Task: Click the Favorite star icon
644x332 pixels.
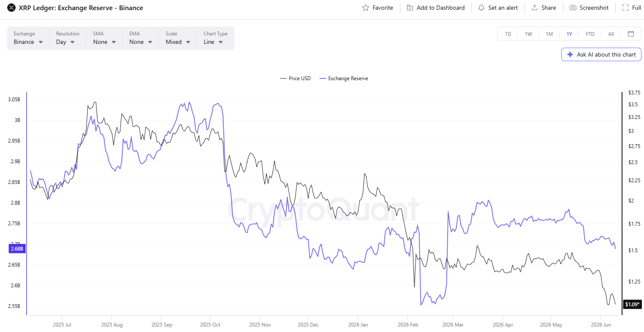Action: pos(366,8)
